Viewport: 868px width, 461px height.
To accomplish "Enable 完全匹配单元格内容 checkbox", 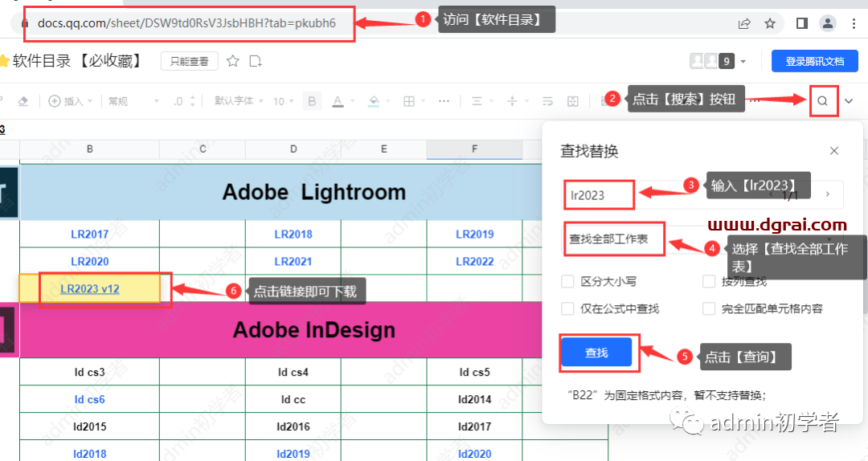I will pyautogui.click(x=709, y=308).
